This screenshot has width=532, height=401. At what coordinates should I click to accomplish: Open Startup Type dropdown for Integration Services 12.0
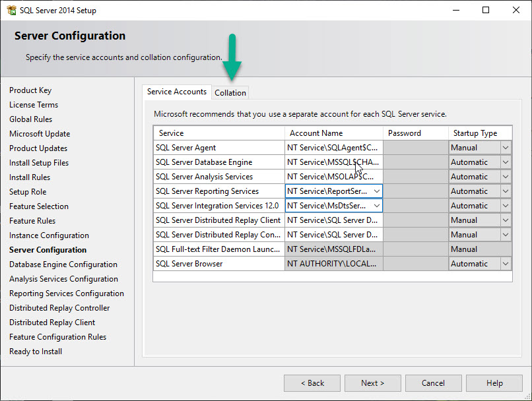click(x=506, y=206)
